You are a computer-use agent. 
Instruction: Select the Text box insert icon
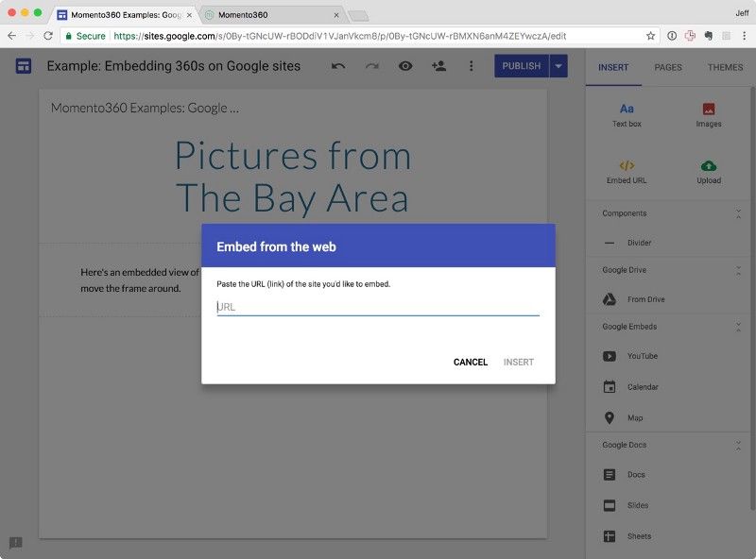(627, 115)
